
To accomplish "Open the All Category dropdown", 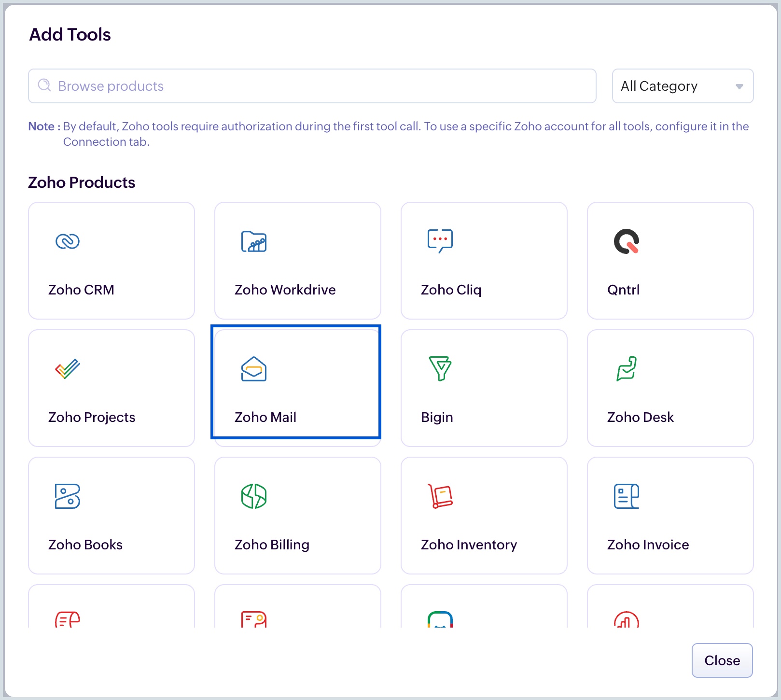I will click(683, 86).
